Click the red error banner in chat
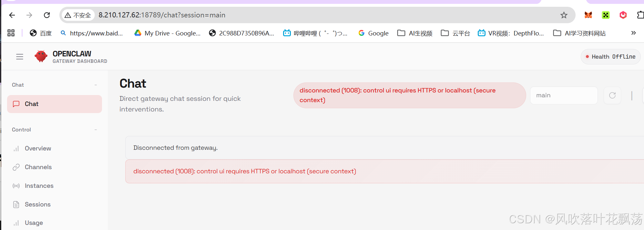Image resolution: width=644 pixels, height=230 pixels. click(x=384, y=171)
